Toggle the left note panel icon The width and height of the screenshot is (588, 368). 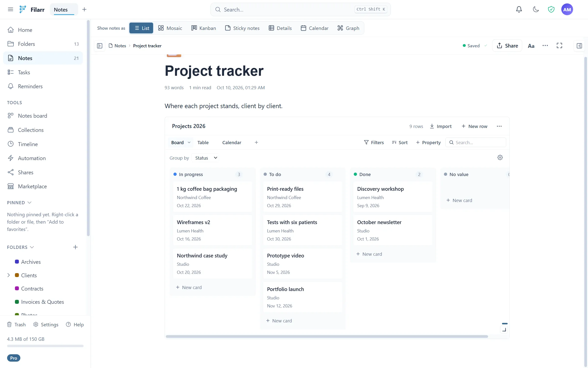pyautogui.click(x=99, y=46)
